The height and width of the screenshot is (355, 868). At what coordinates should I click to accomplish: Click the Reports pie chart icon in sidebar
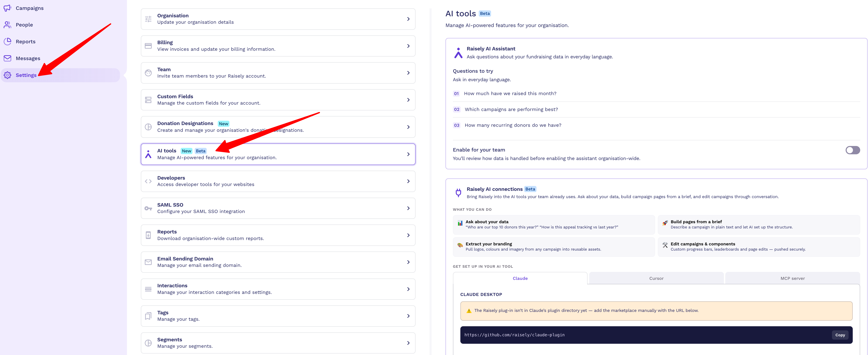(7, 41)
